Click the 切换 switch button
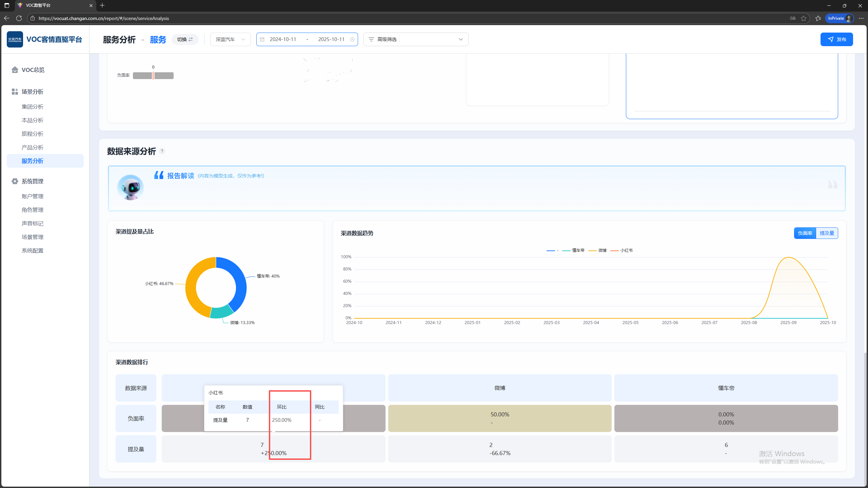Viewport: 868px width, 488px height. (185, 39)
